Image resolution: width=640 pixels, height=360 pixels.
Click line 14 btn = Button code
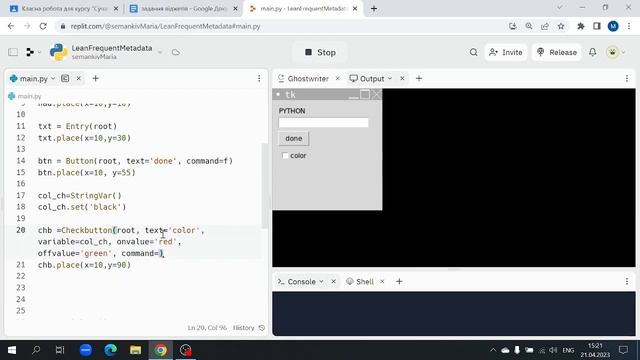pyautogui.click(x=135, y=161)
